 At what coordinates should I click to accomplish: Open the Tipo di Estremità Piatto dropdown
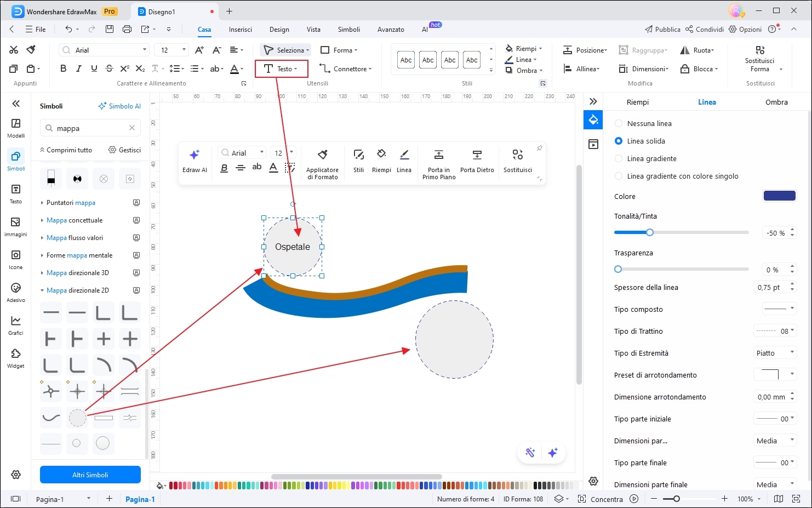tap(775, 352)
